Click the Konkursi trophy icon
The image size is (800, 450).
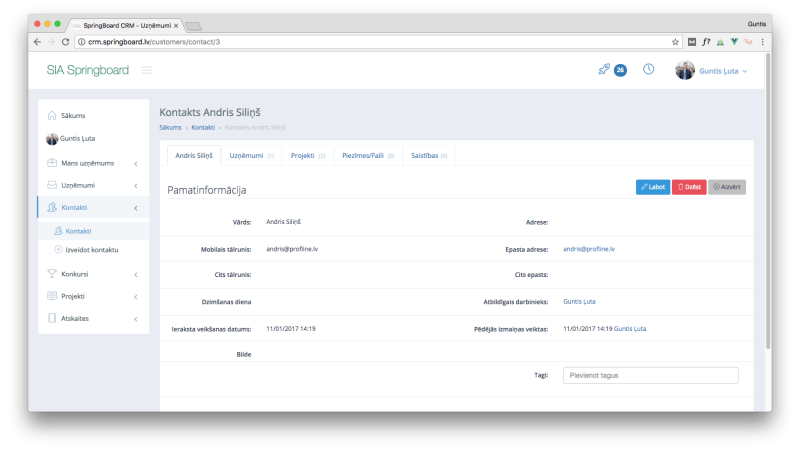click(x=52, y=273)
